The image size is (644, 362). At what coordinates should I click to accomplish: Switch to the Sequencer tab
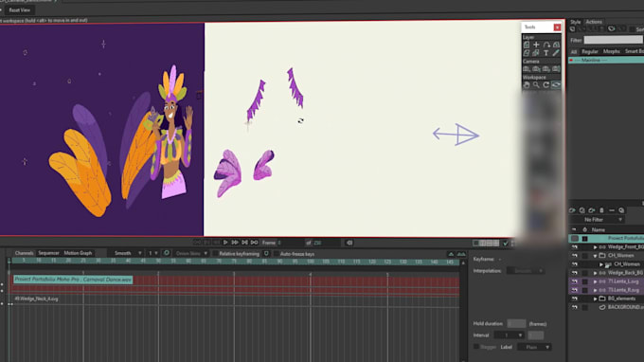(x=48, y=253)
